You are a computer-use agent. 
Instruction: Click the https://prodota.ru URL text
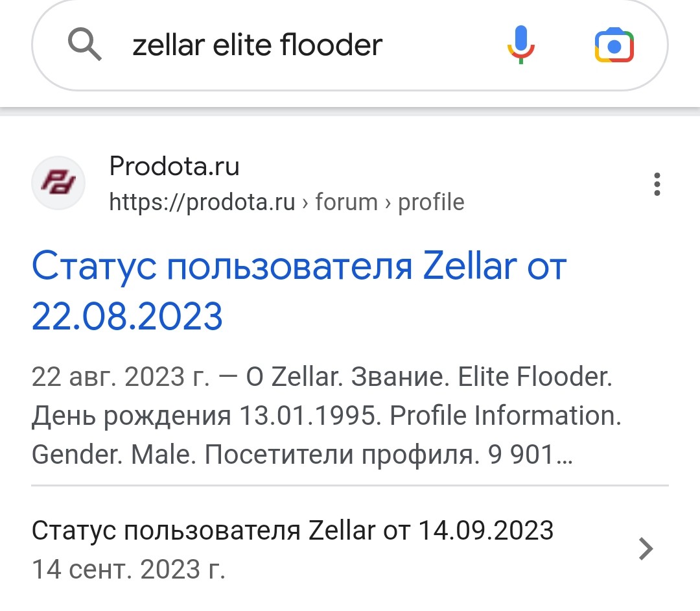click(202, 202)
